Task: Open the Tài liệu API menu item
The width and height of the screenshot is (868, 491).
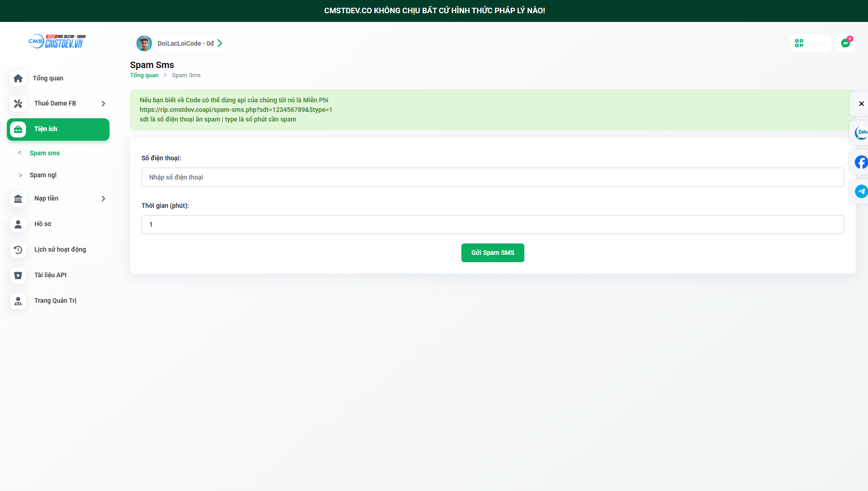Action: [50, 275]
